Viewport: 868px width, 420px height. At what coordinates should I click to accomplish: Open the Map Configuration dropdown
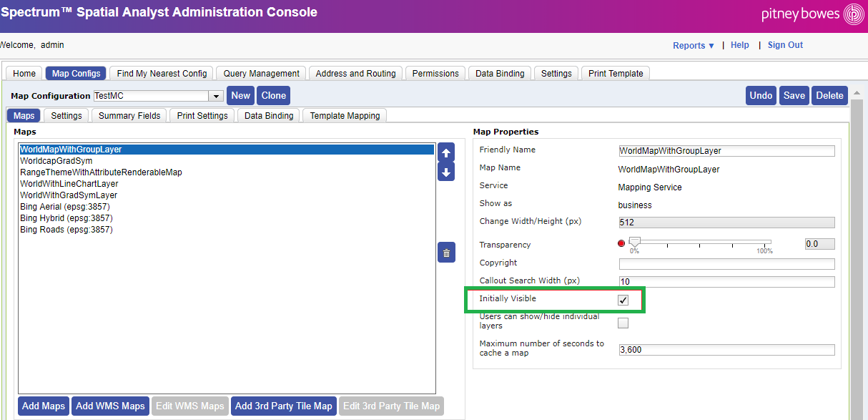point(216,96)
